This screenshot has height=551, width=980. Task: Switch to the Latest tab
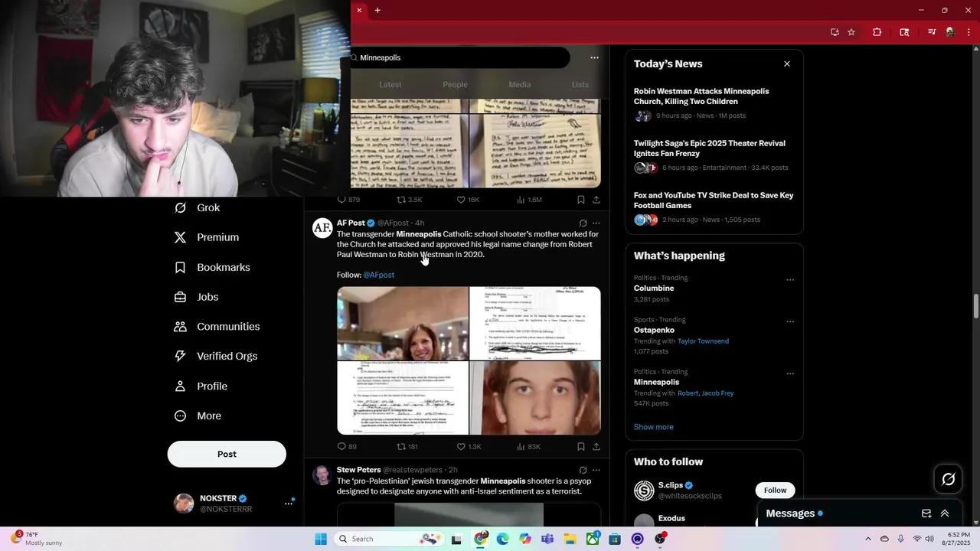point(390,84)
